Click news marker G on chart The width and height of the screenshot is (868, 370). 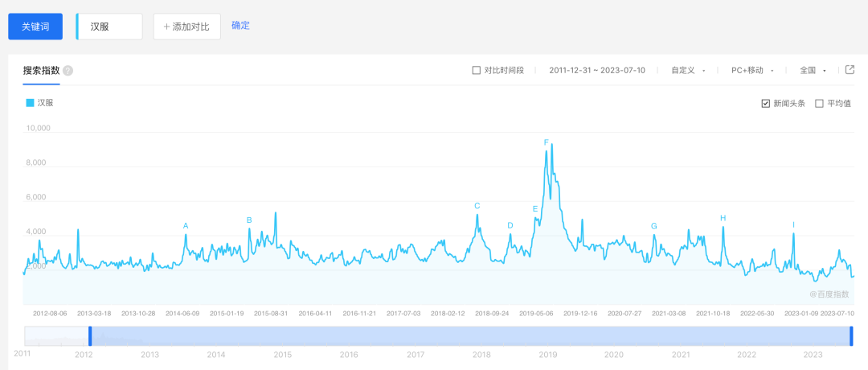654,226
